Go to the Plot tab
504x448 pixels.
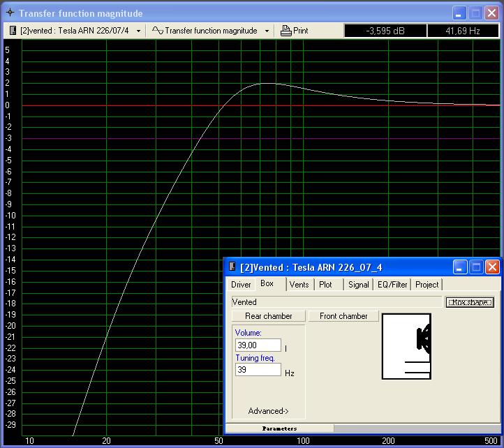325,285
